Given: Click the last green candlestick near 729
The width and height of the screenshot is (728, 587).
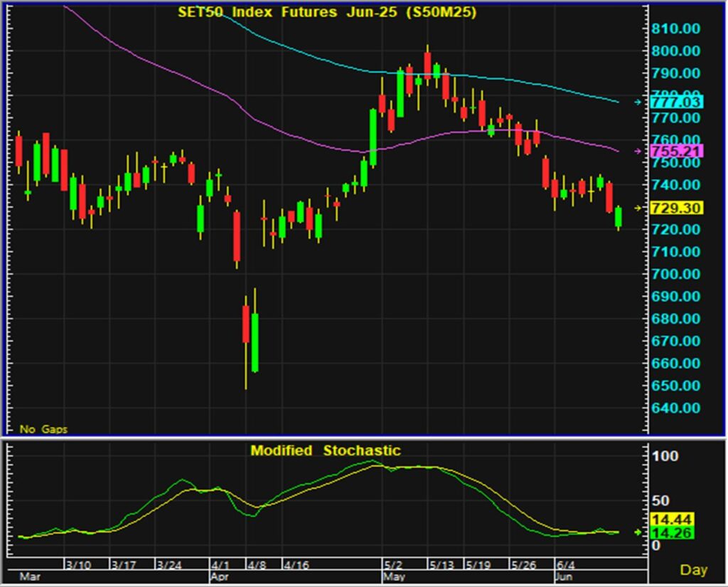Looking at the screenshot, I should pyautogui.click(x=618, y=217).
